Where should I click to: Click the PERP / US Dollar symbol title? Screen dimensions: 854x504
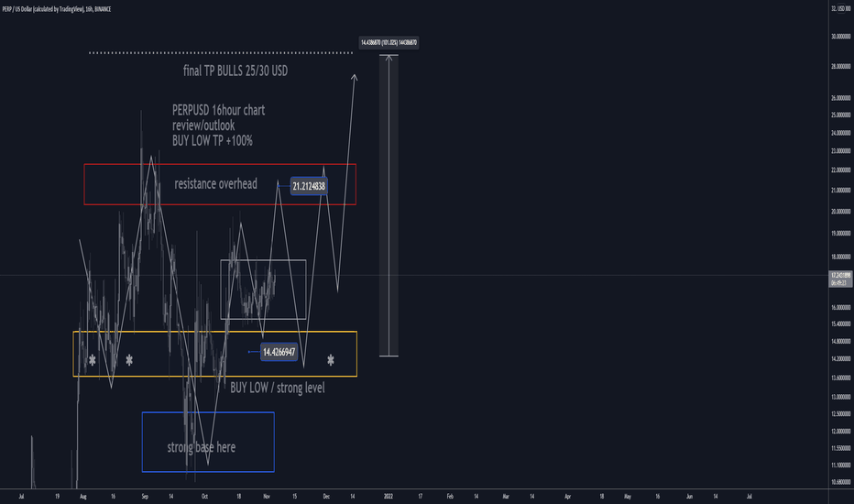pos(57,9)
